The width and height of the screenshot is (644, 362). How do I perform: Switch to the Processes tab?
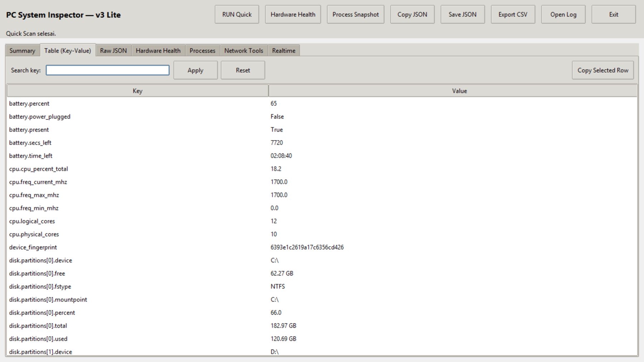coord(202,50)
